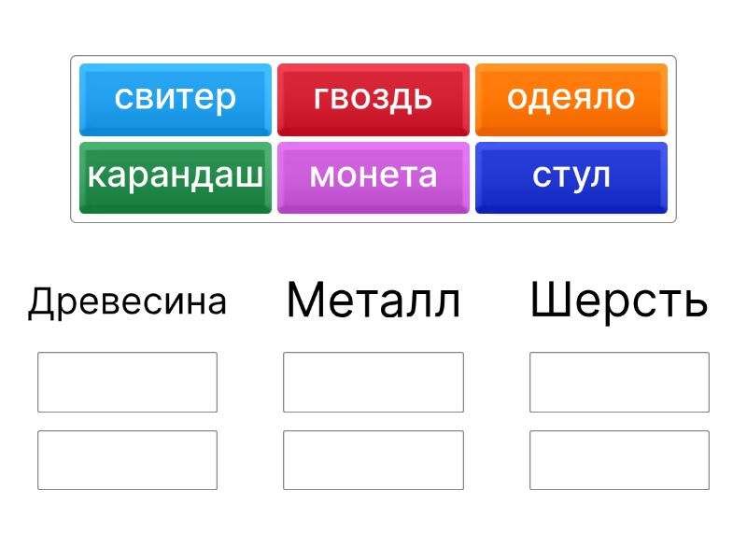Click the light blue tile in the word bank

176,99
